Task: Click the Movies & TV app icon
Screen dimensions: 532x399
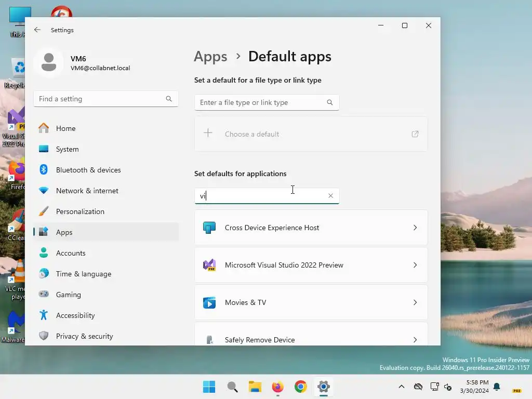Action: [209, 302]
